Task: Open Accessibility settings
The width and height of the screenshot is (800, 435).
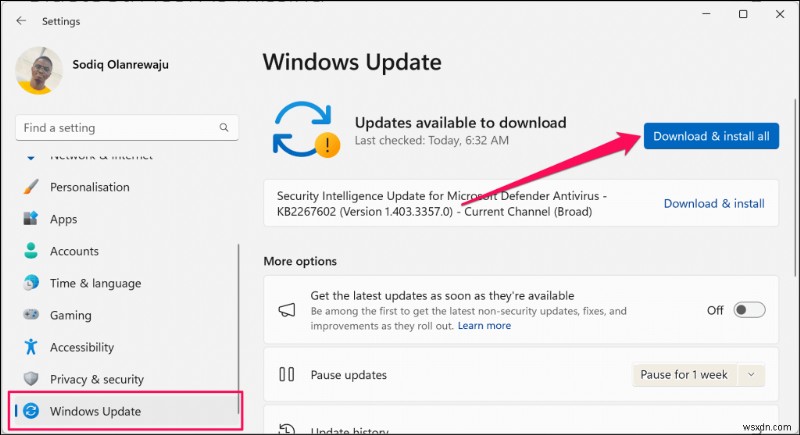Action: coord(82,347)
